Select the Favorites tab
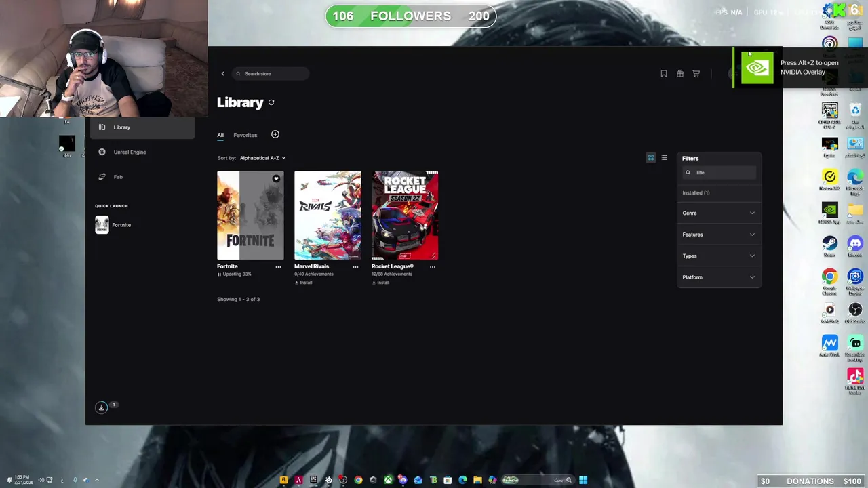The height and width of the screenshot is (488, 868). click(x=245, y=135)
